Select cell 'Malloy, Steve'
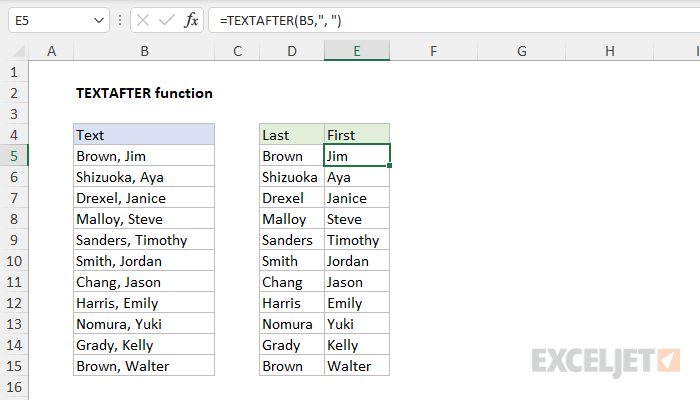The width and height of the screenshot is (700, 400). pos(144,219)
